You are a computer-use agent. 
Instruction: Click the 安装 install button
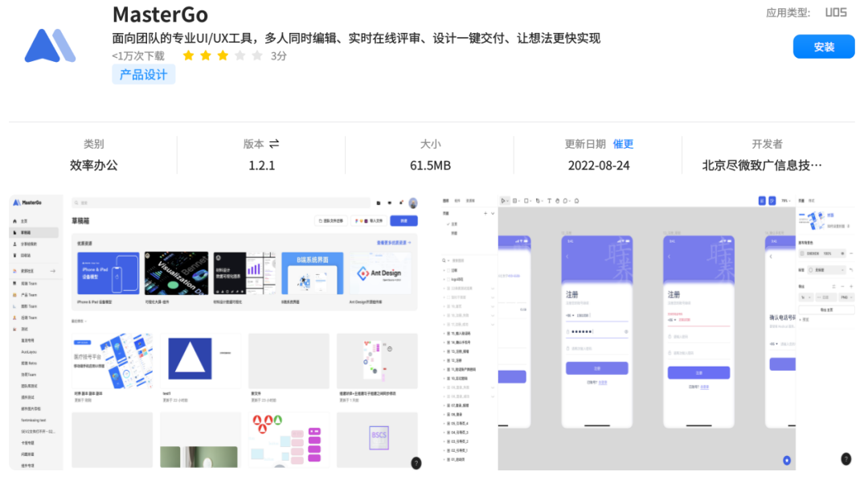(x=824, y=47)
